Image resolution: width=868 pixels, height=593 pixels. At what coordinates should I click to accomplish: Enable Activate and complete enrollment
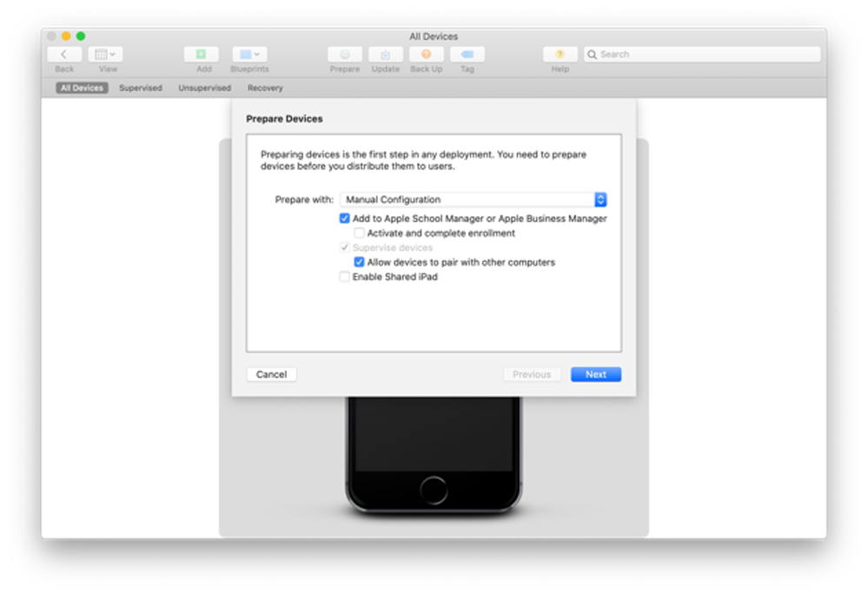coord(359,233)
